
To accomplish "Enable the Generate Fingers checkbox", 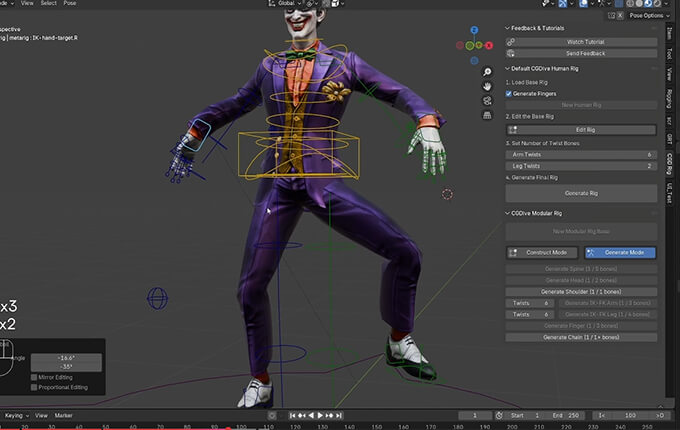I will (509, 93).
